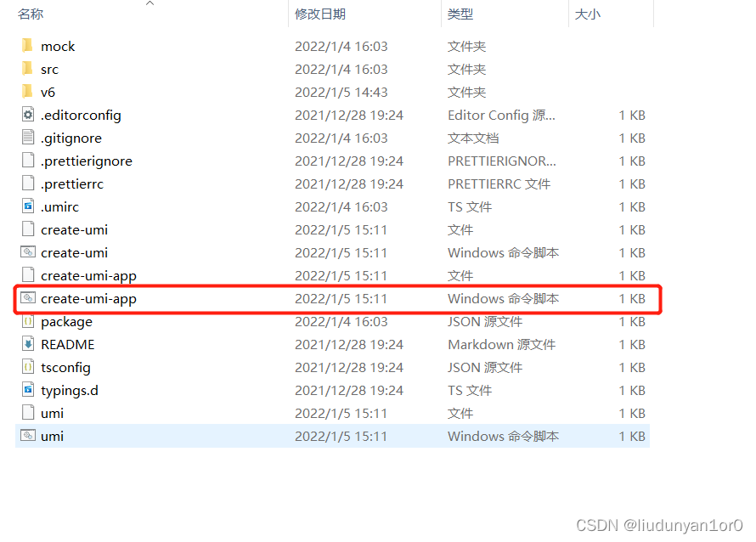Sort by the 修改日期 column header
Image resolution: width=756 pixels, height=542 pixels.
coord(320,14)
